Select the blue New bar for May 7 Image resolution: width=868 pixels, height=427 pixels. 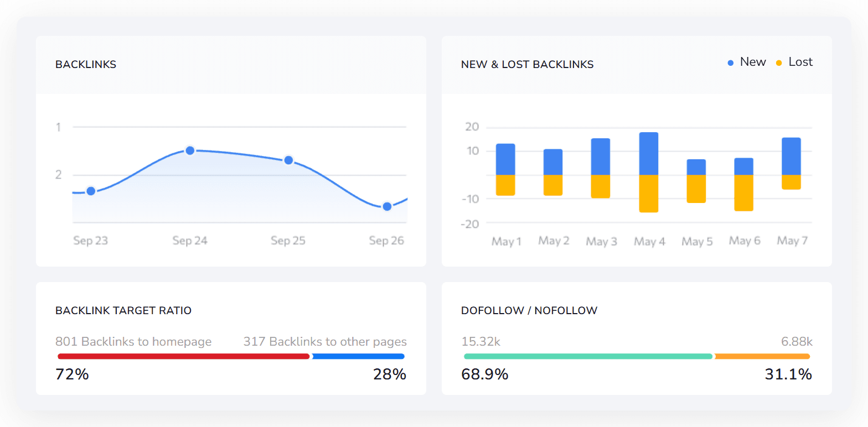point(792,156)
